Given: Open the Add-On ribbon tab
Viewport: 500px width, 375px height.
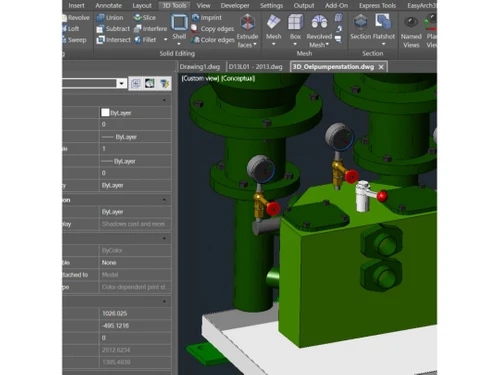Looking at the screenshot, I should coord(336,6).
